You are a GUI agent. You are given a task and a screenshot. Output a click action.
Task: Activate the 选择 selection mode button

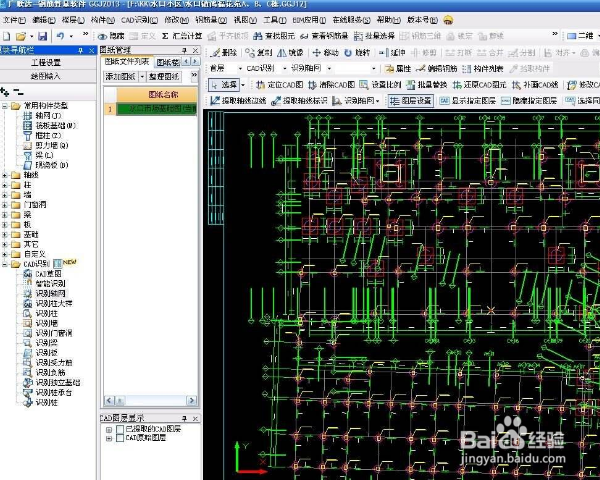224,85
